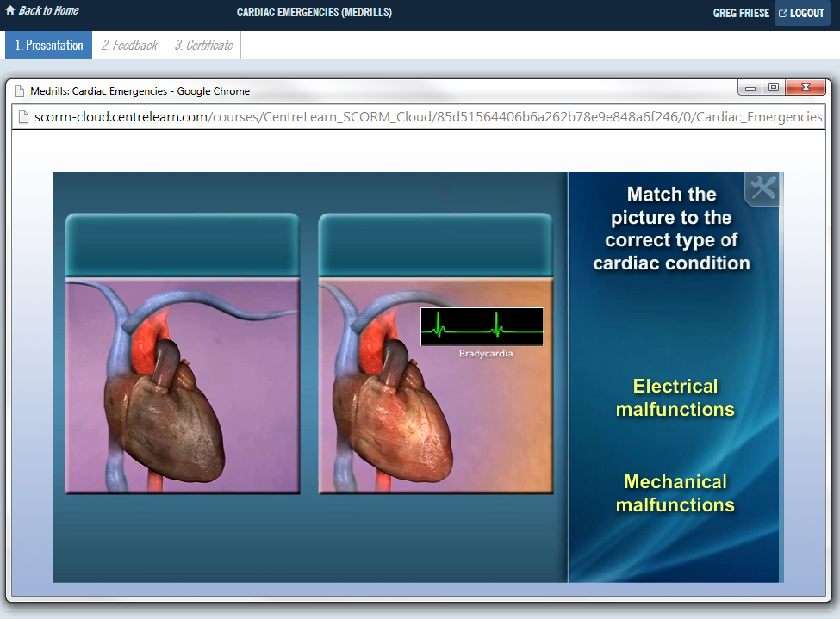Click the Match the picture instruction text
Viewport: 840px width, 619px height.
(672, 229)
